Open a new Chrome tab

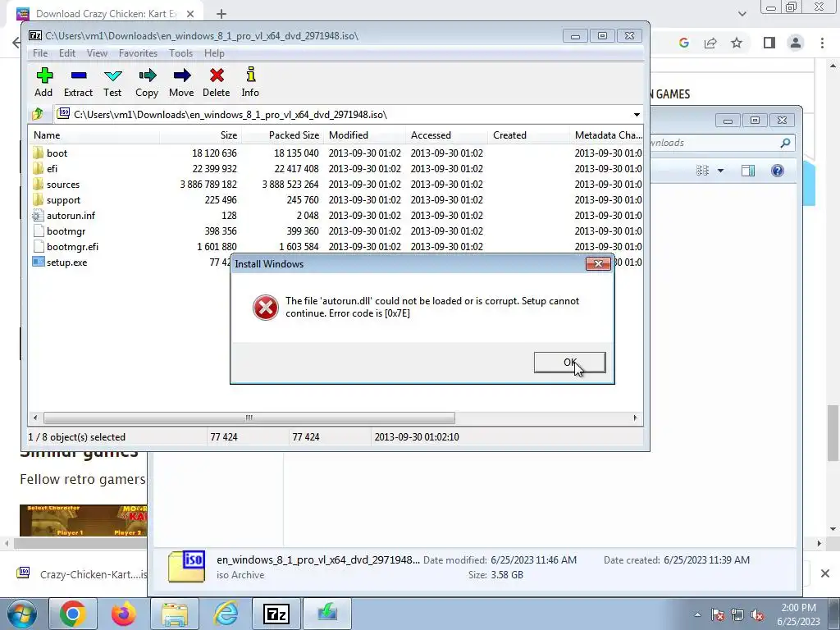[x=221, y=14]
